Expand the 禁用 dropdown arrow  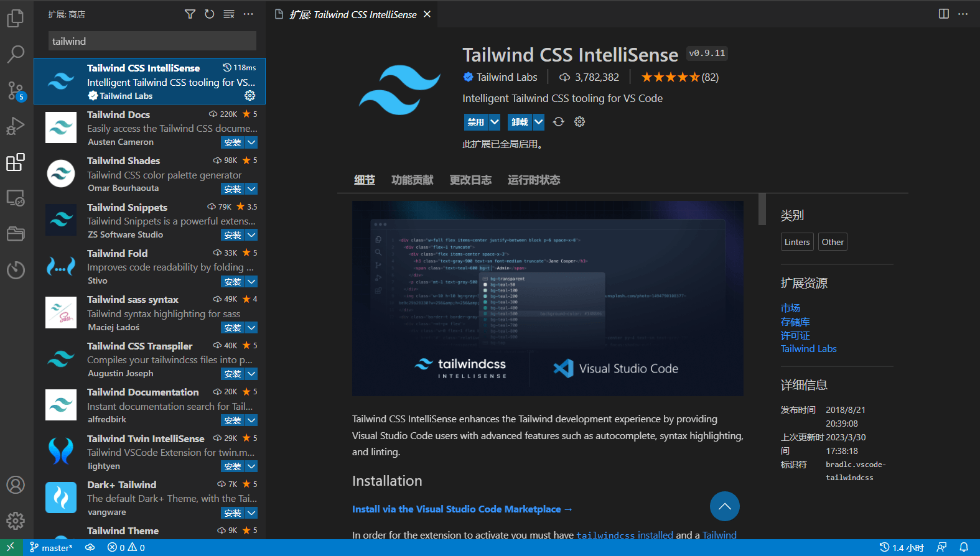point(495,122)
